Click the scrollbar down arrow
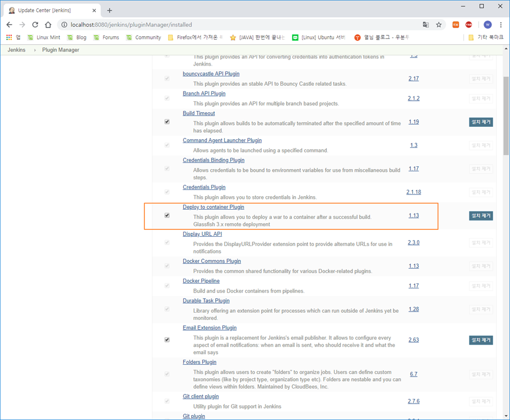 pos(506,416)
